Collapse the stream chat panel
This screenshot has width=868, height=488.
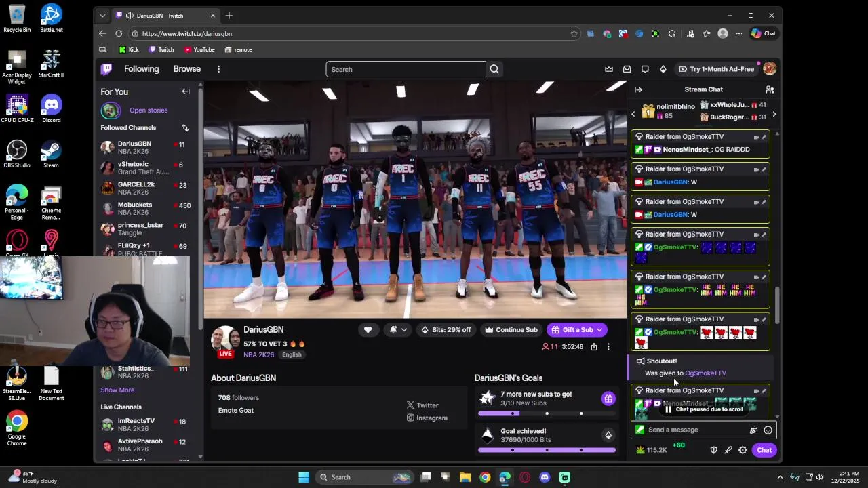(x=638, y=89)
